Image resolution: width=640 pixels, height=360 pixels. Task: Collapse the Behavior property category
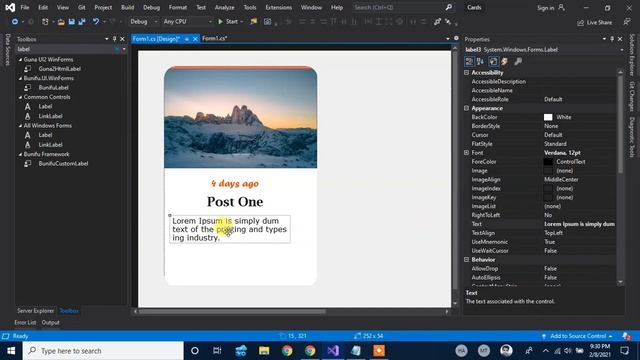[x=467, y=260]
